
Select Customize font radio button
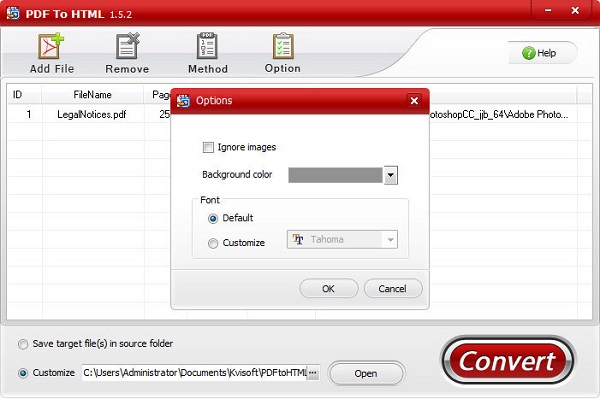click(x=213, y=243)
